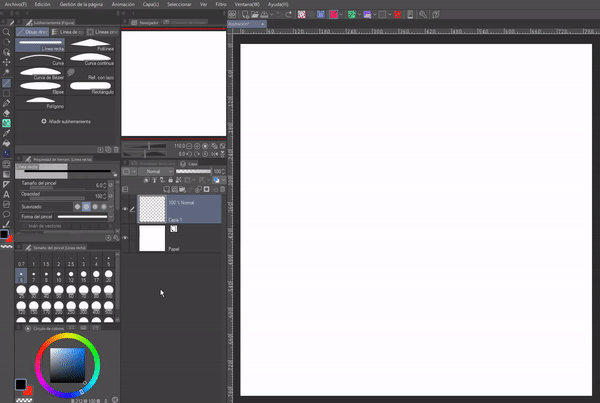Image resolution: width=600 pixels, height=403 pixels.
Task: Toggle visibility of the Papel layer
Action: [x=125, y=238]
